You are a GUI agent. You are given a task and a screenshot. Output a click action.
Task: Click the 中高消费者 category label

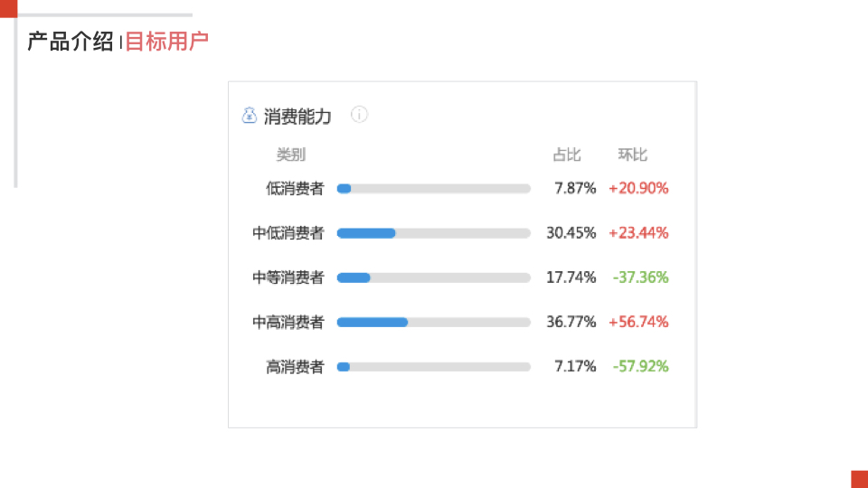288,322
